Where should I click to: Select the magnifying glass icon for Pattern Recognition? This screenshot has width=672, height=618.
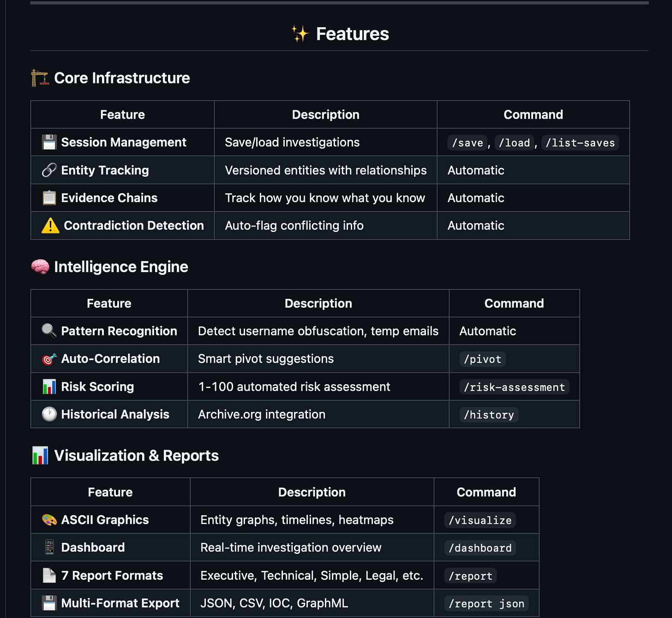[x=48, y=331]
